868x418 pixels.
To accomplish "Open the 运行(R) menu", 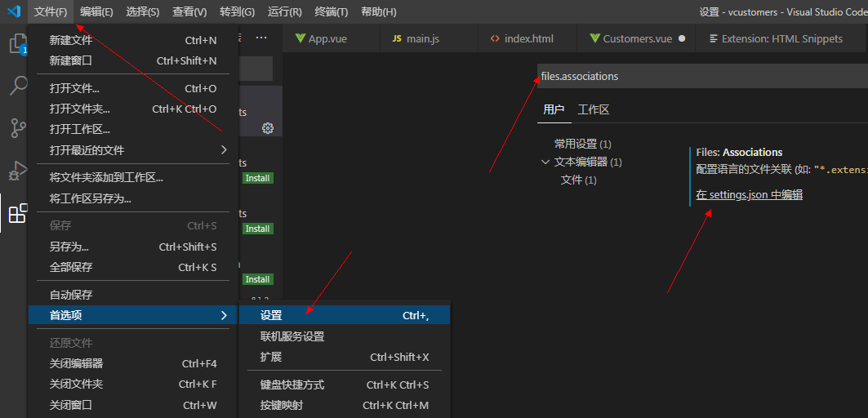I will pyautogui.click(x=284, y=11).
